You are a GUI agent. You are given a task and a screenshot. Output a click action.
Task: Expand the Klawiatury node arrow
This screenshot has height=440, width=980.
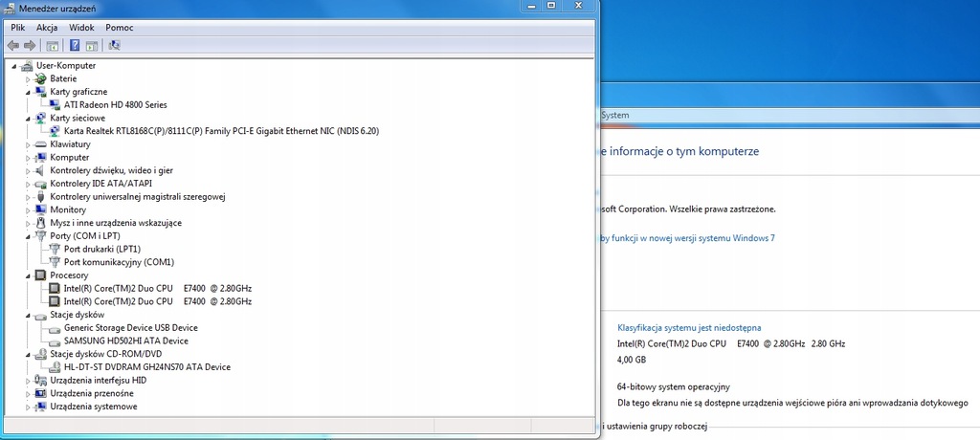(28, 145)
